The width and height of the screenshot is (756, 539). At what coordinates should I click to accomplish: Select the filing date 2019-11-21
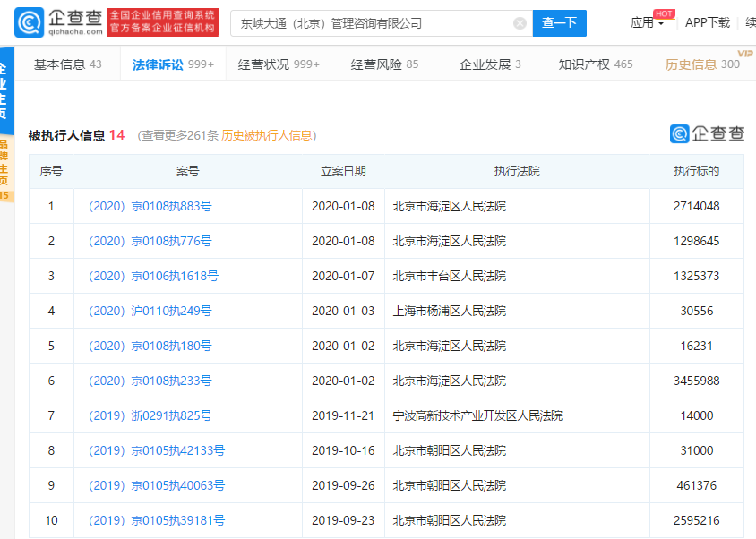pyautogui.click(x=343, y=415)
